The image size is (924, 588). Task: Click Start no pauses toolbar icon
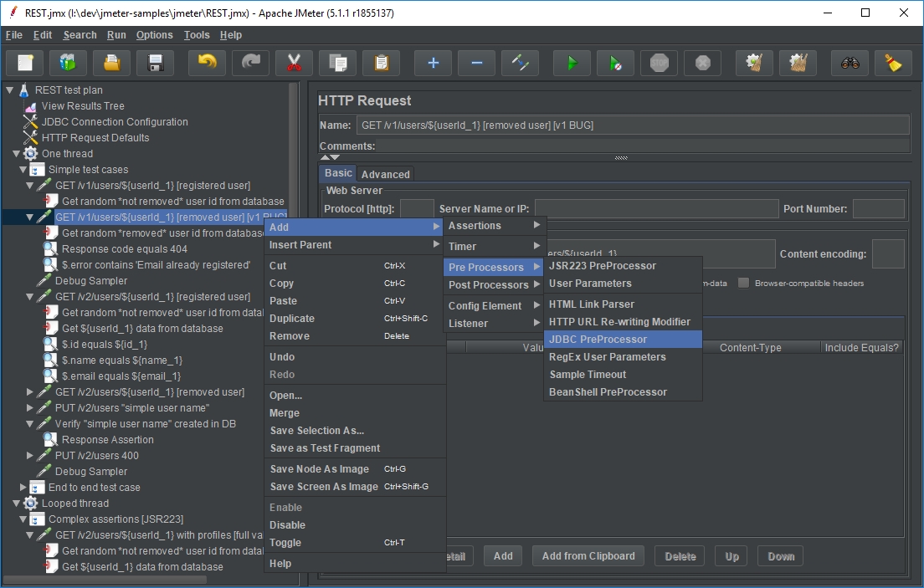point(615,63)
